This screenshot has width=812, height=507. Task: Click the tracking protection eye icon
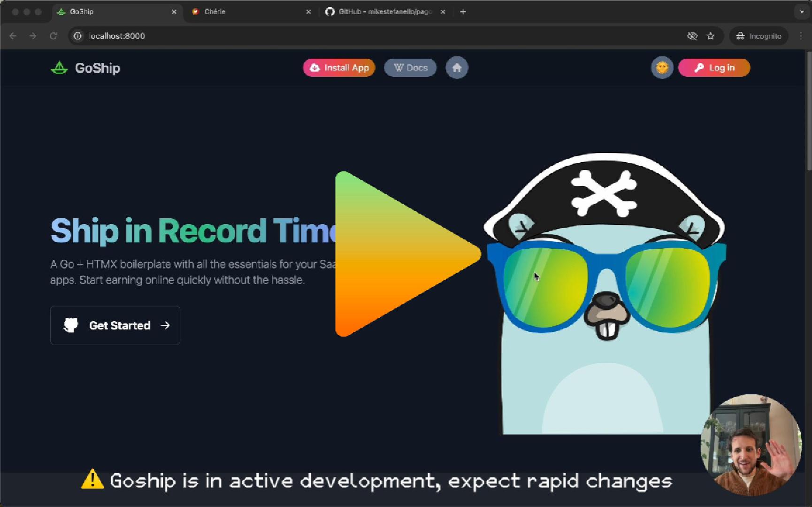click(692, 36)
